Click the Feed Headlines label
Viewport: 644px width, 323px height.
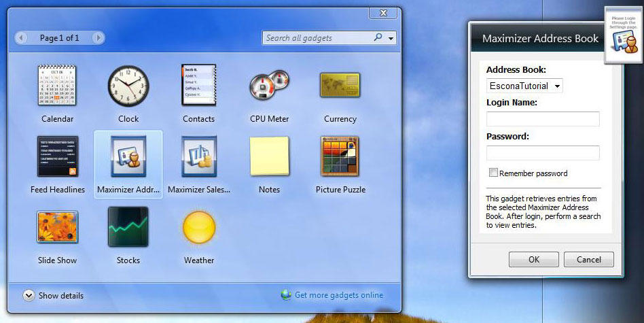58,190
